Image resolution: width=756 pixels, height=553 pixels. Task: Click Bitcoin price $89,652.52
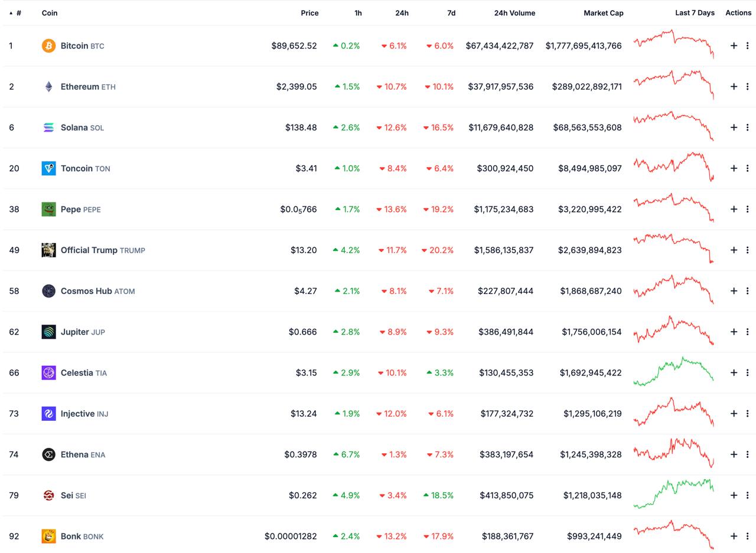(x=294, y=45)
